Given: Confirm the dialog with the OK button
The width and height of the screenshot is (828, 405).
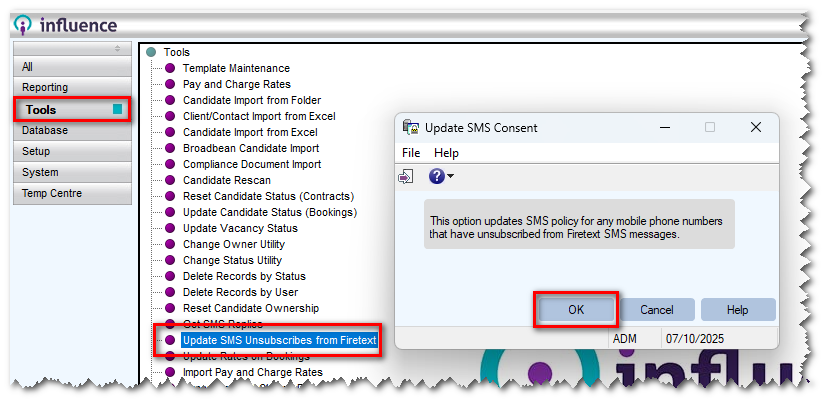Looking at the screenshot, I should click(x=576, y=310).
